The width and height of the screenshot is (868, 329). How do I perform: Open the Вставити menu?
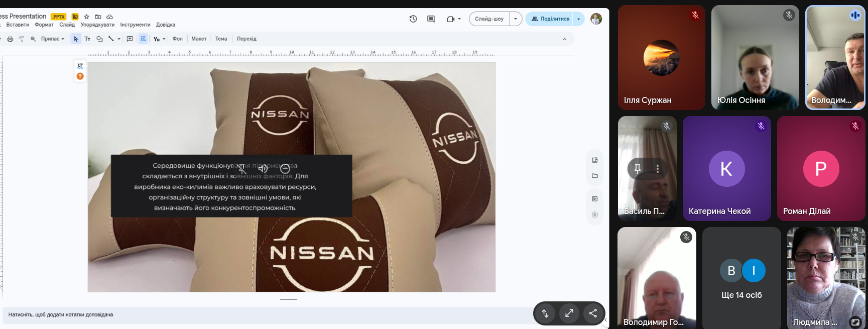pyautogui.click(x=18, y=25)
